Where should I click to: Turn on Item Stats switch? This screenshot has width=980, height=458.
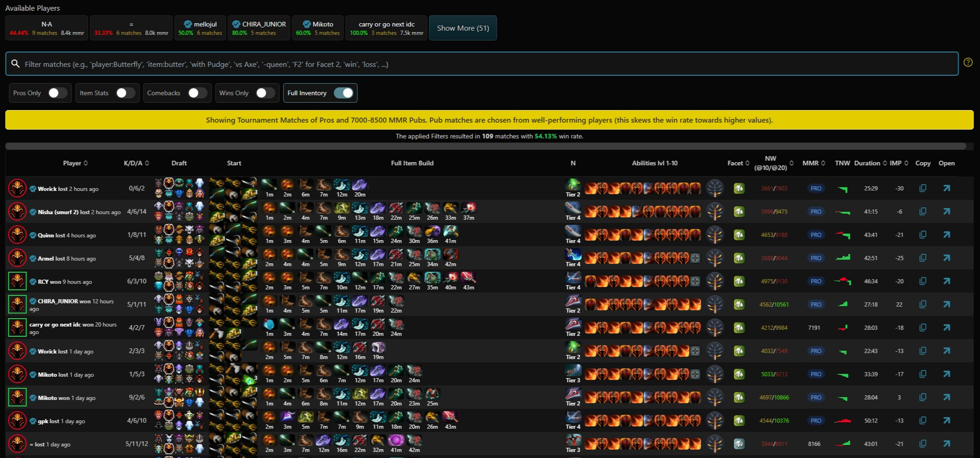125,93
